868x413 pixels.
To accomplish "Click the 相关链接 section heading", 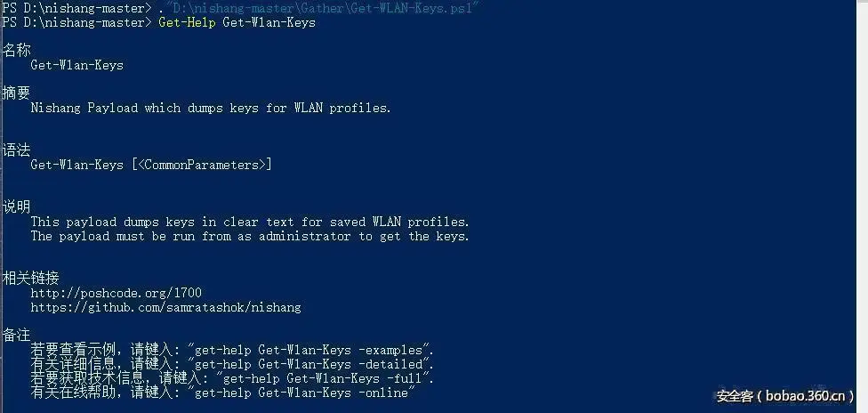I will [x=30, y=279].
